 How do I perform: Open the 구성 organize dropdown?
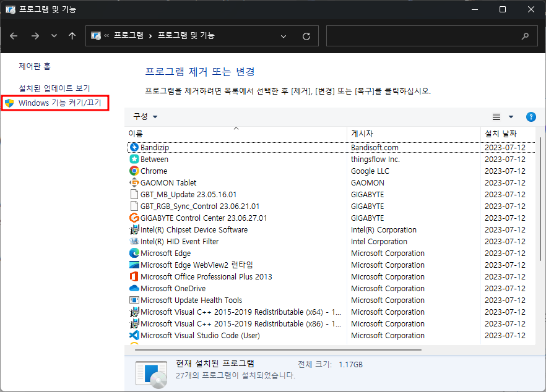[x=145, y=116]
